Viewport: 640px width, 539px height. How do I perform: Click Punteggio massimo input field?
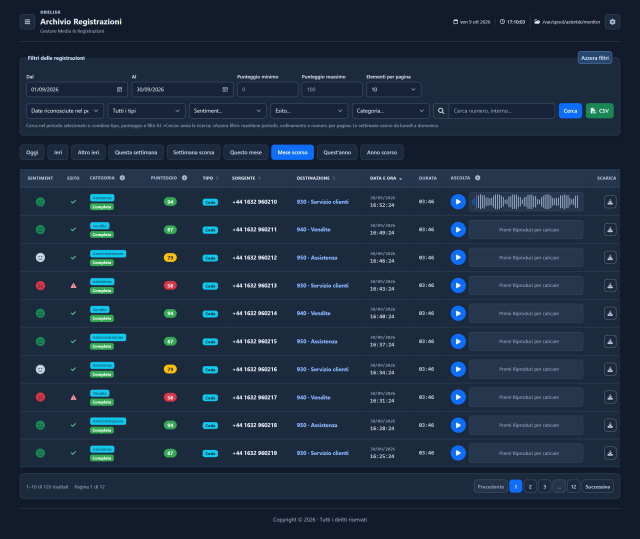tap(332, 89)
